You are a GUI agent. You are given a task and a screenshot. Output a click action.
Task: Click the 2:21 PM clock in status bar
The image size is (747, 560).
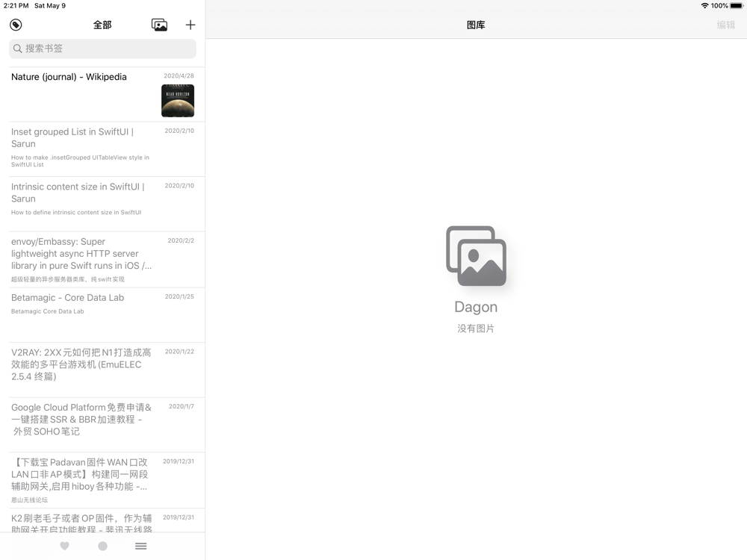coord(16,6)
